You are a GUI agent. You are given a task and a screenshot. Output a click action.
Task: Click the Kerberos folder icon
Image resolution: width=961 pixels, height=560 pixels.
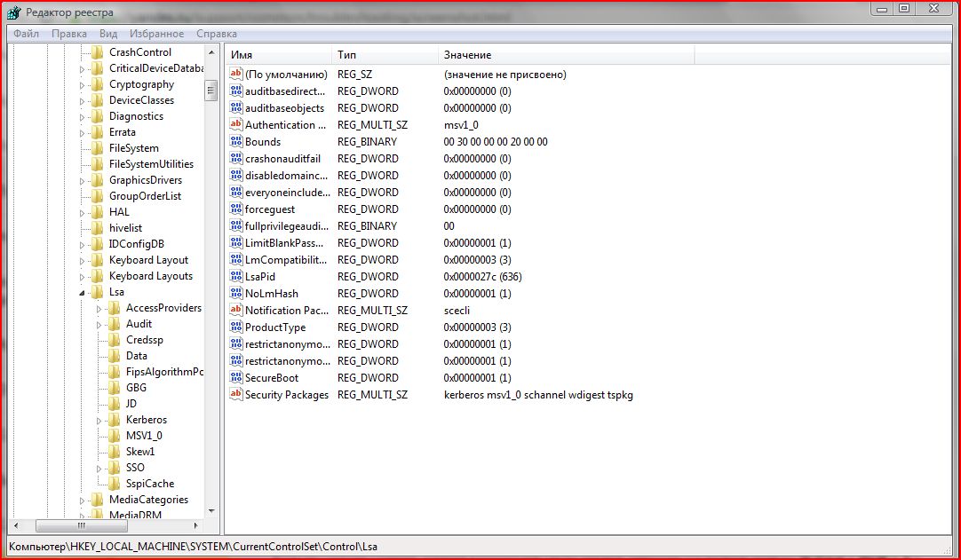113,420
